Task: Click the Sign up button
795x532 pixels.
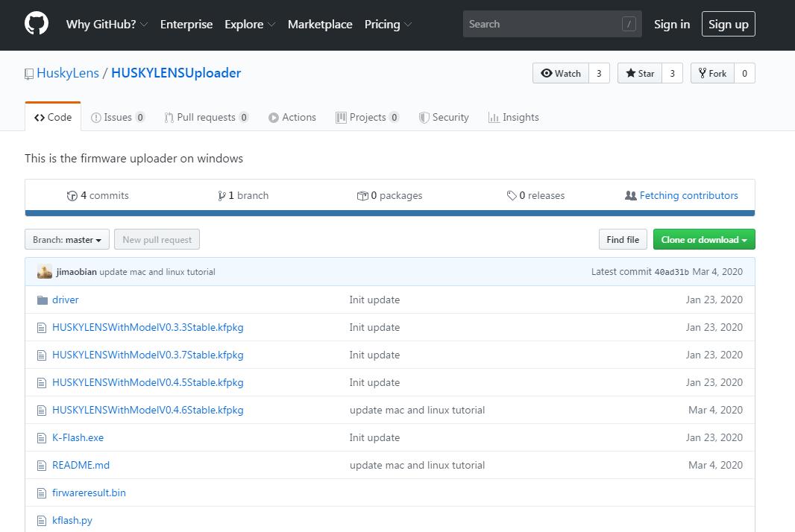Action: [x=728, y=24]
